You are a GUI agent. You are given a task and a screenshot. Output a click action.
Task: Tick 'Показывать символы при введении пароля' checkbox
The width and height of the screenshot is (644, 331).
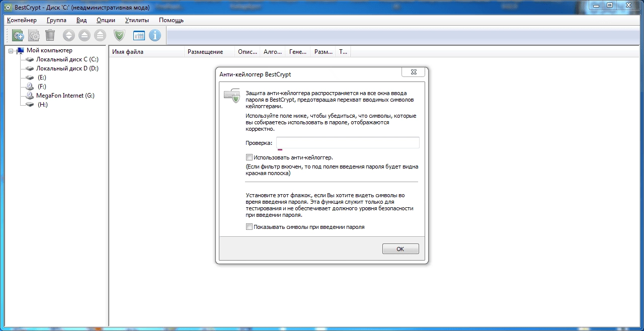click(249, 227)
